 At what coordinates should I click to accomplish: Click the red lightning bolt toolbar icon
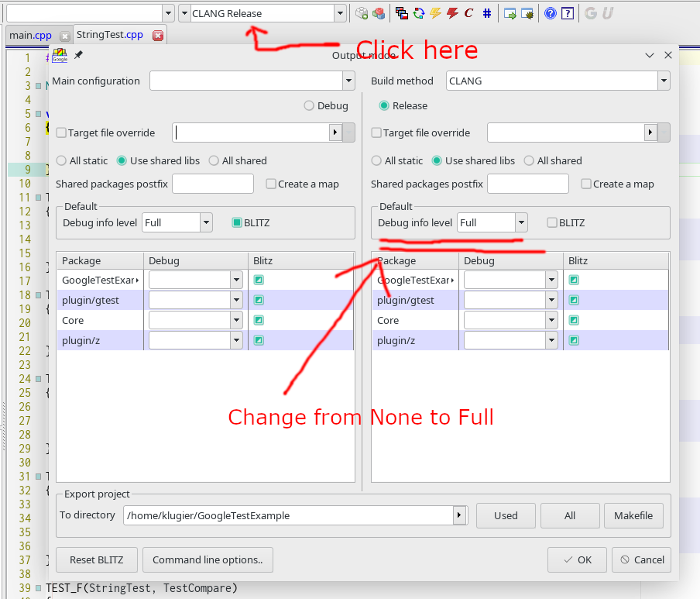coord(452,13)
